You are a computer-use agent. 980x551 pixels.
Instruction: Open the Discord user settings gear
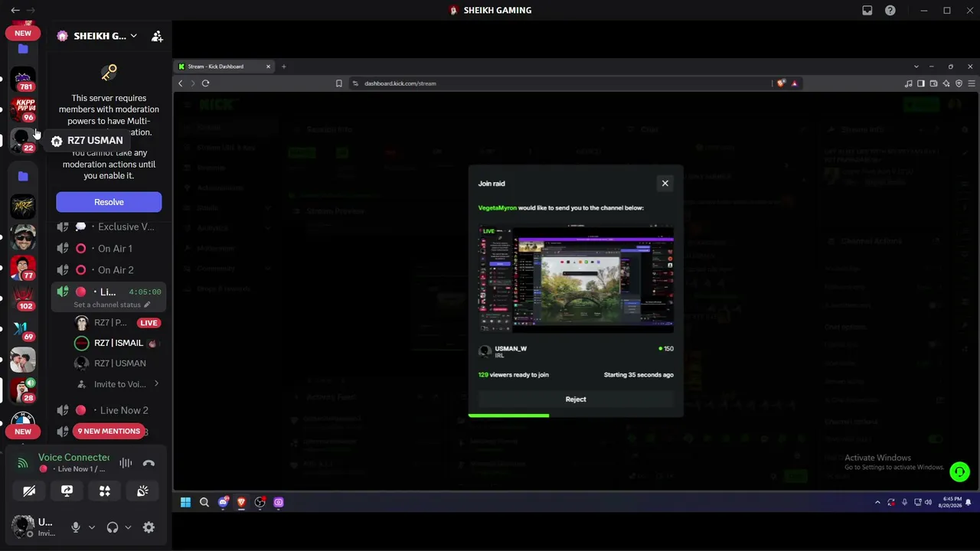149,527
